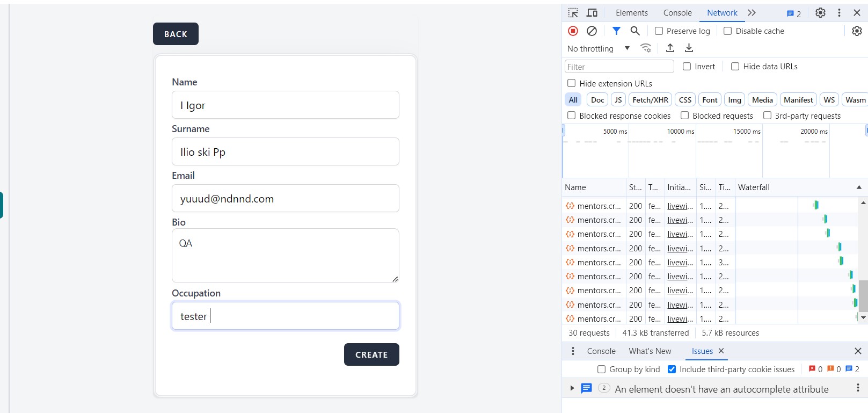The height and width of the screenshot is (413, 868).
Task: Check the Disable cache option
Action: pyautogui.click(x=728, y=31)
